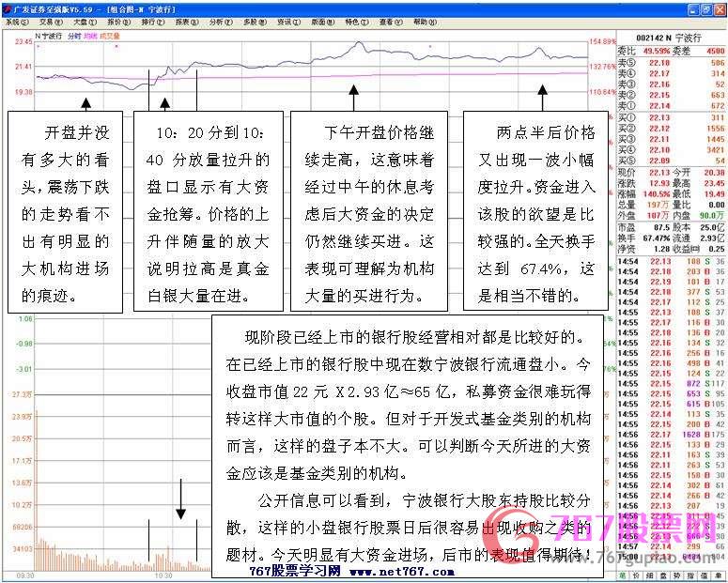Click the 均线 chart legend label
This screenshot has width=728, height=583.
(x=90, y=36)
